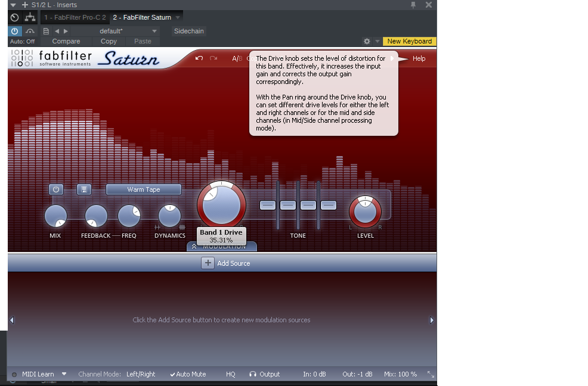
Task: Click the dynamics compression icon
Action: (x=182, y=227)
